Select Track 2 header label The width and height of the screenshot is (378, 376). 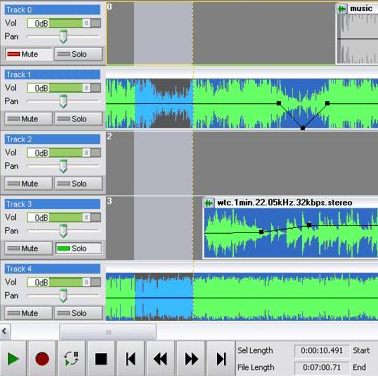click(x=52, y=139)
